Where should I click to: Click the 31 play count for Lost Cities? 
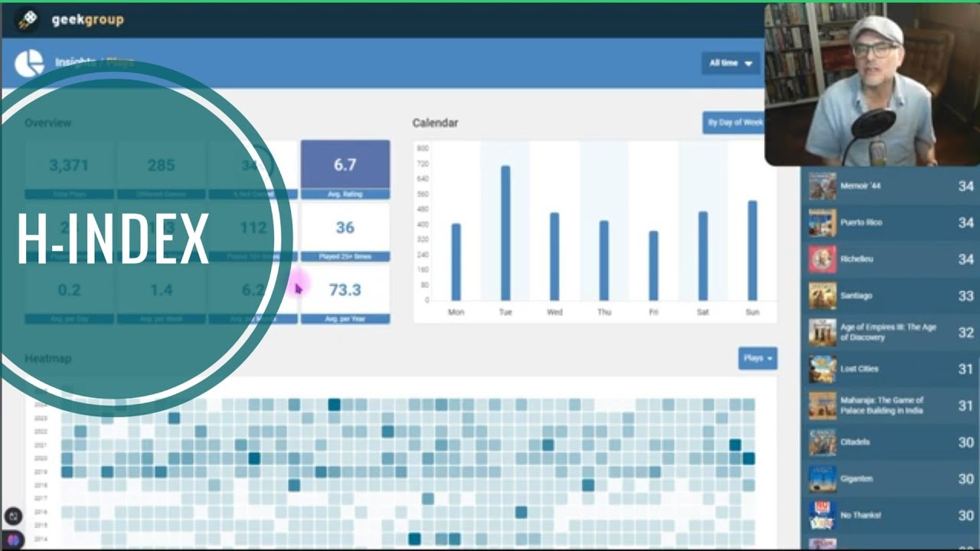tap(965, 369)
